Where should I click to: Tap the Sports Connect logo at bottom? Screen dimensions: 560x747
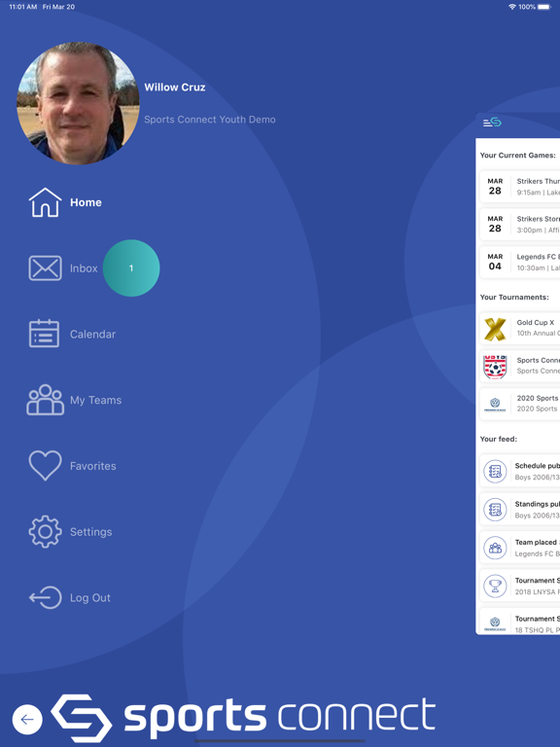coord(243,717)
